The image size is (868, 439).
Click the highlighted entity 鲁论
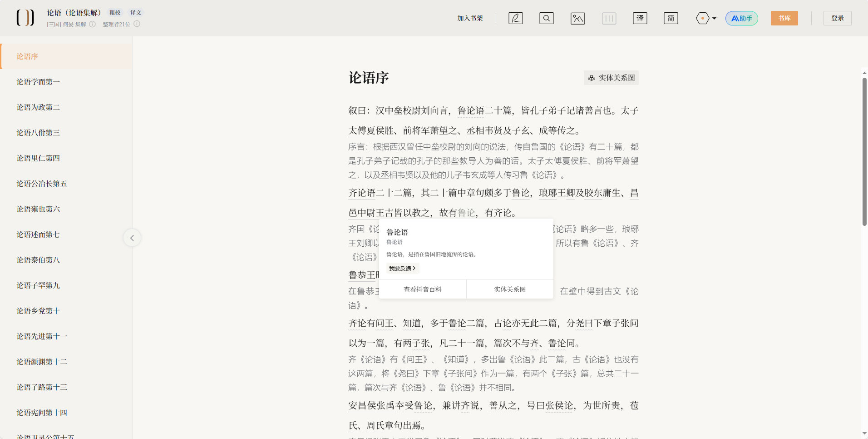tap(466, 213)
